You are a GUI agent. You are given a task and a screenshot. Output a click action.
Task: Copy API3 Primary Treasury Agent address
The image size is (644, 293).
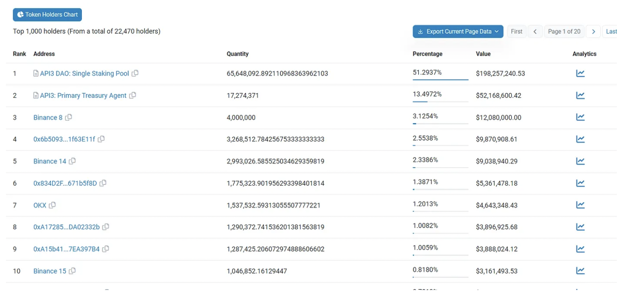133,96
